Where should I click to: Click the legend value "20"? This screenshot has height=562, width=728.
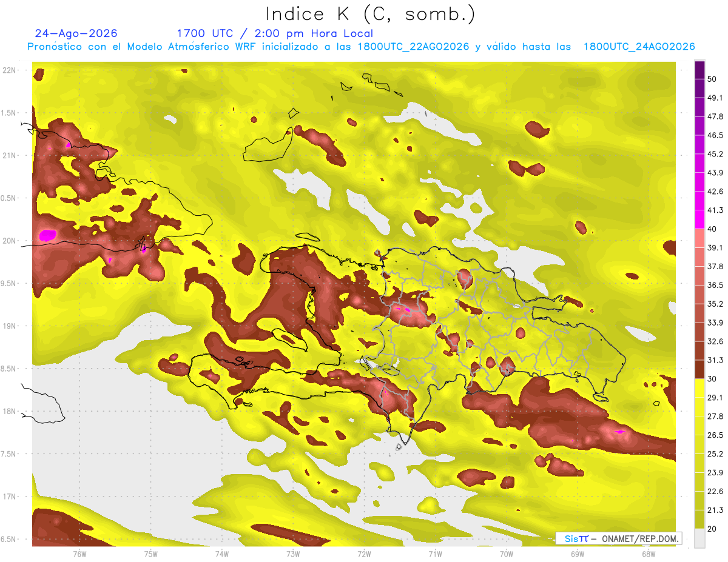[x=712, y=529]
